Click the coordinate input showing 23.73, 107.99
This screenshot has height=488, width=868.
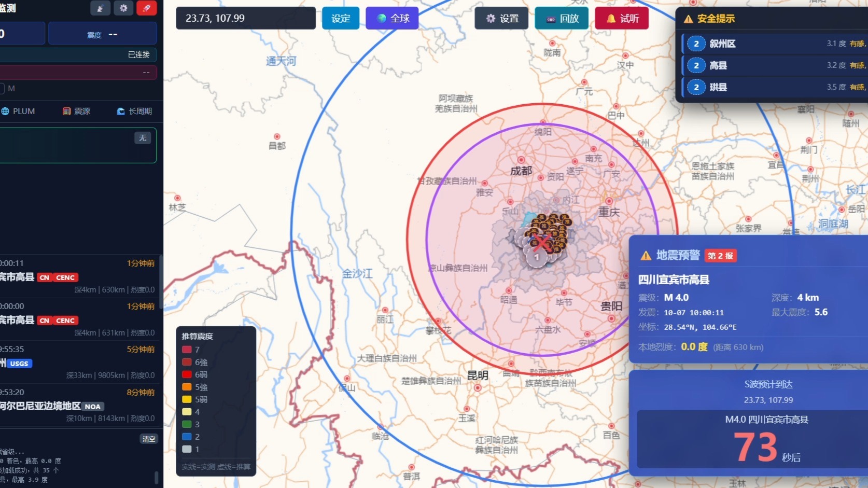coord(246,18)
